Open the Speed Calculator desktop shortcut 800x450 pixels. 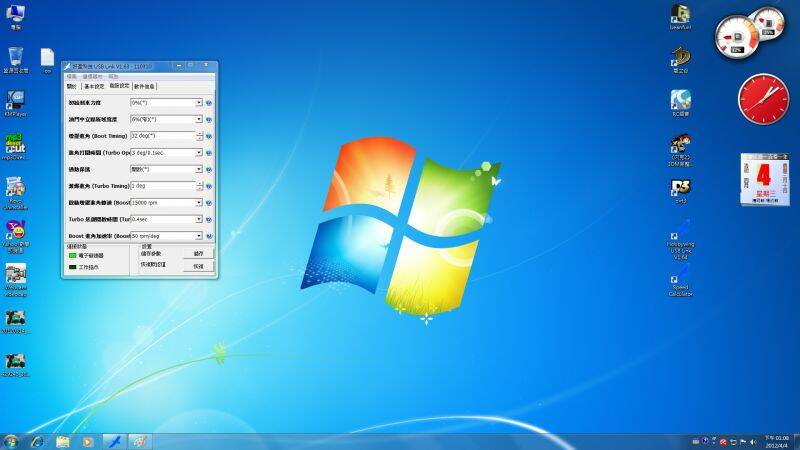pyautogui.click(x=680, y=281)
